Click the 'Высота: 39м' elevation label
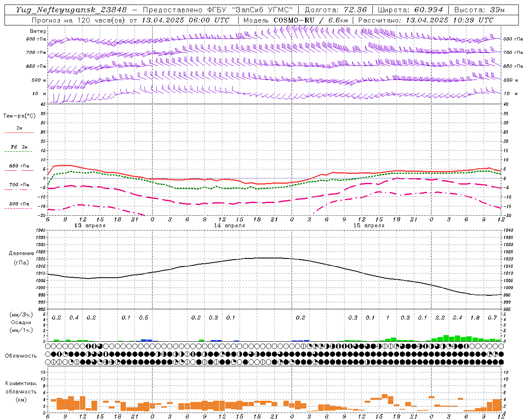Viewport: 525px width, 420px height. (x=479, y=10)
